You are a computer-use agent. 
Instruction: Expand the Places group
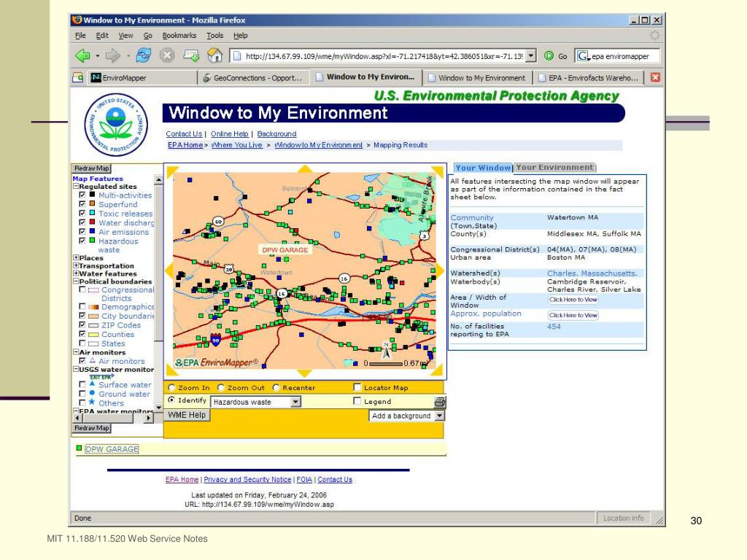click(75, 257)
